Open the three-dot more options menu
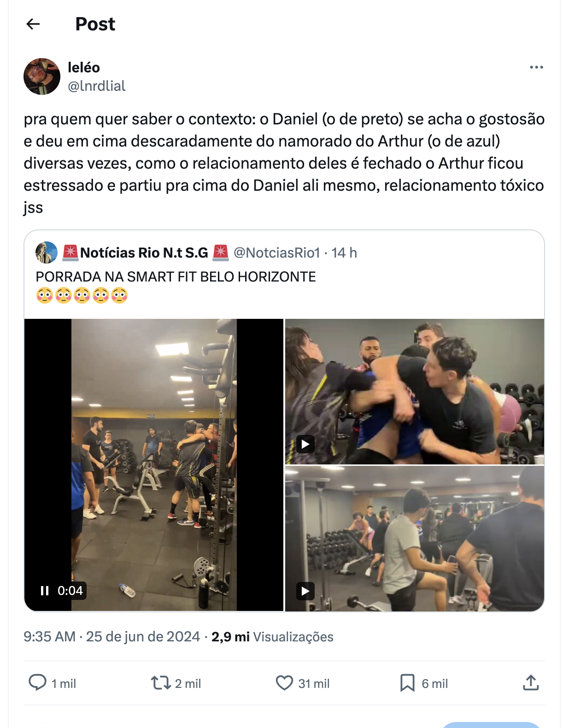 536,67
